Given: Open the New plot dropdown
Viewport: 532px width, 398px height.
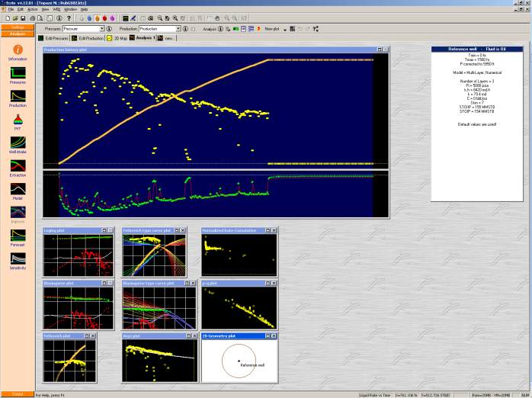Looking at the screenshot, I should point(274,28).
